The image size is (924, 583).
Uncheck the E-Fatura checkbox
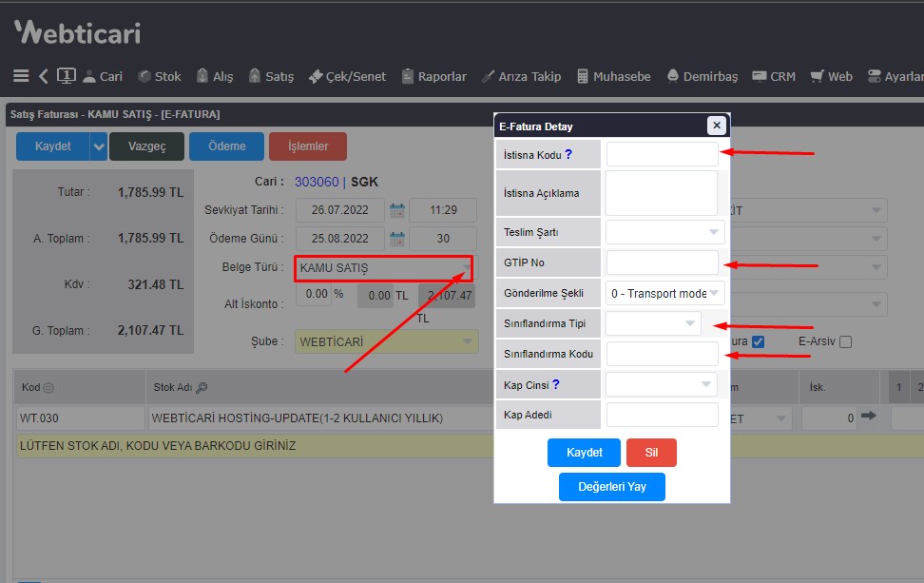758,341
